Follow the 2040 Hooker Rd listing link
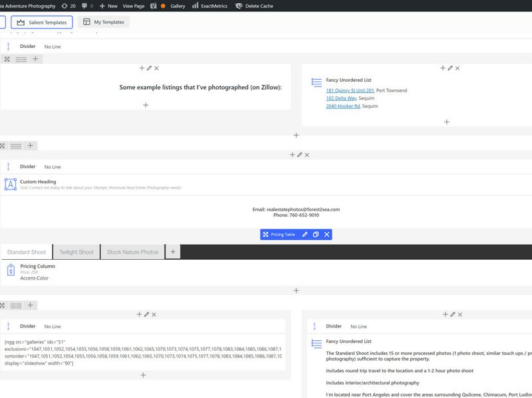 point(342,106)
